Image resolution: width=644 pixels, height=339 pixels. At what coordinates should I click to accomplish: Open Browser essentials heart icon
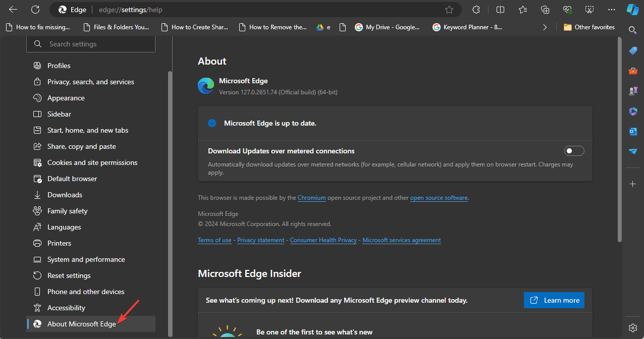tap(567, 10)
